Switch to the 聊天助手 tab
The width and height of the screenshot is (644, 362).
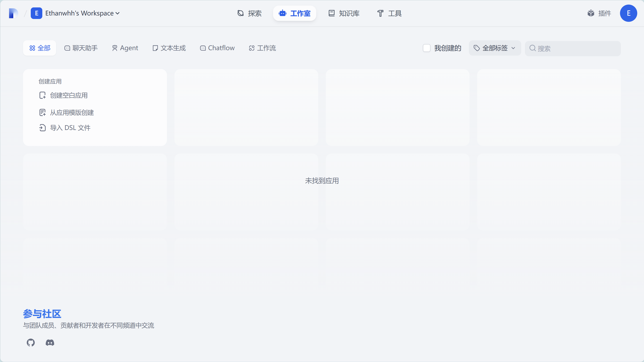81,48
